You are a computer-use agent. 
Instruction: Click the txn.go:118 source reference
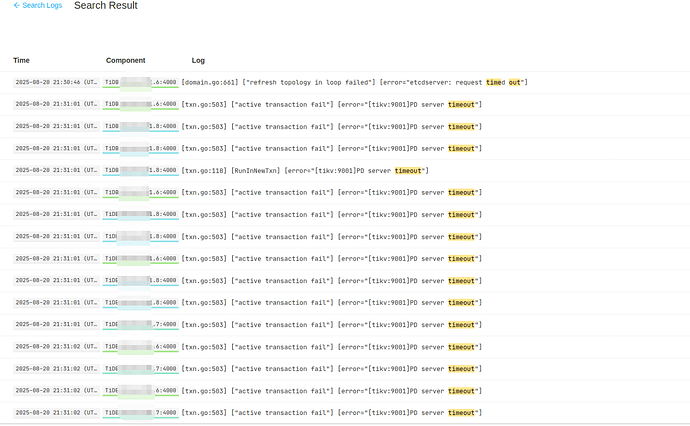pyautogui.click(x=205, y=170)
